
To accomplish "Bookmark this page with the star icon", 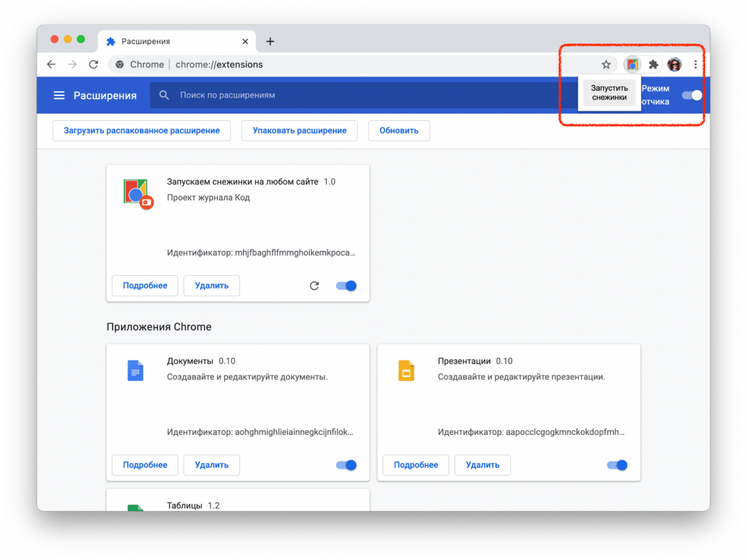I will pos(606,65).
